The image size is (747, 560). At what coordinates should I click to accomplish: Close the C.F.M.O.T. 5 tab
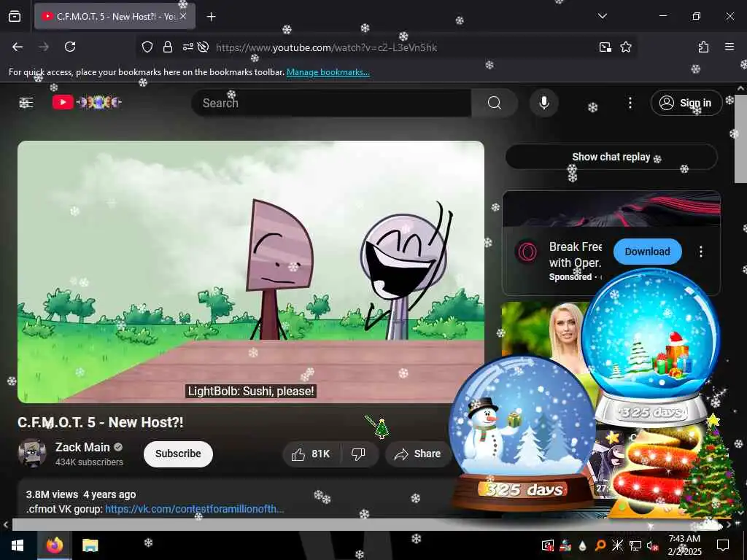click(183, 16)
